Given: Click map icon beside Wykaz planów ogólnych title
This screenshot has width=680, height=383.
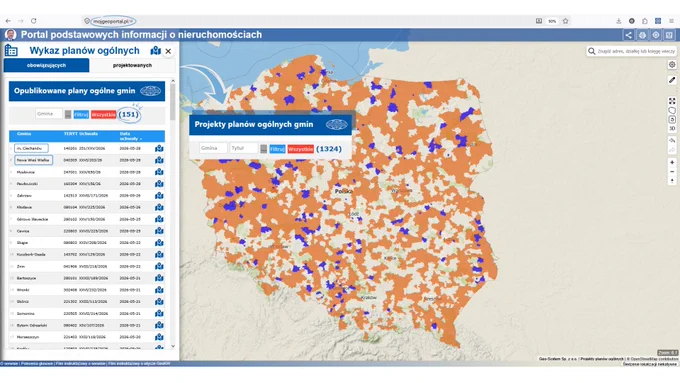Looking at the screenshot, I should click(x=155, y=51).
